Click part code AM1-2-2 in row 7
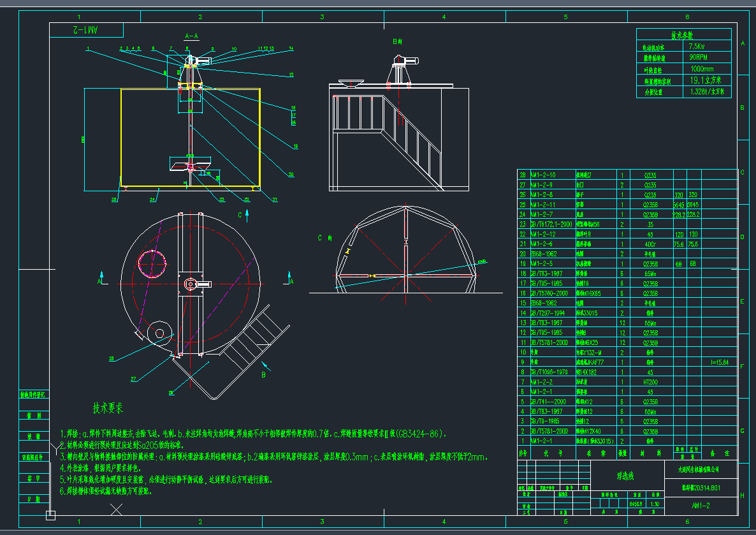The width and height of the screenshot is (756, 535). pyautogui.click(x=541, y=382)
